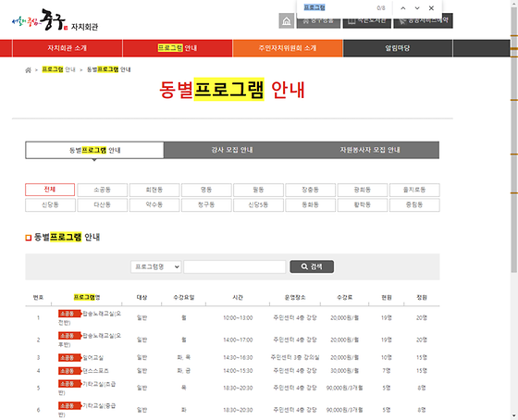Filter by 신당5동 district button
Screen dimensions: 518x420
(258, 204)
